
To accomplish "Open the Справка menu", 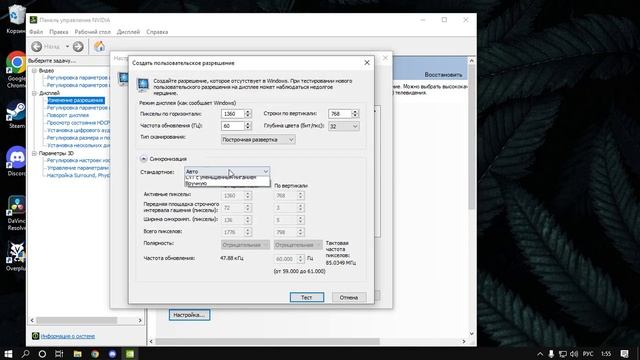I will tap(157, 32).
